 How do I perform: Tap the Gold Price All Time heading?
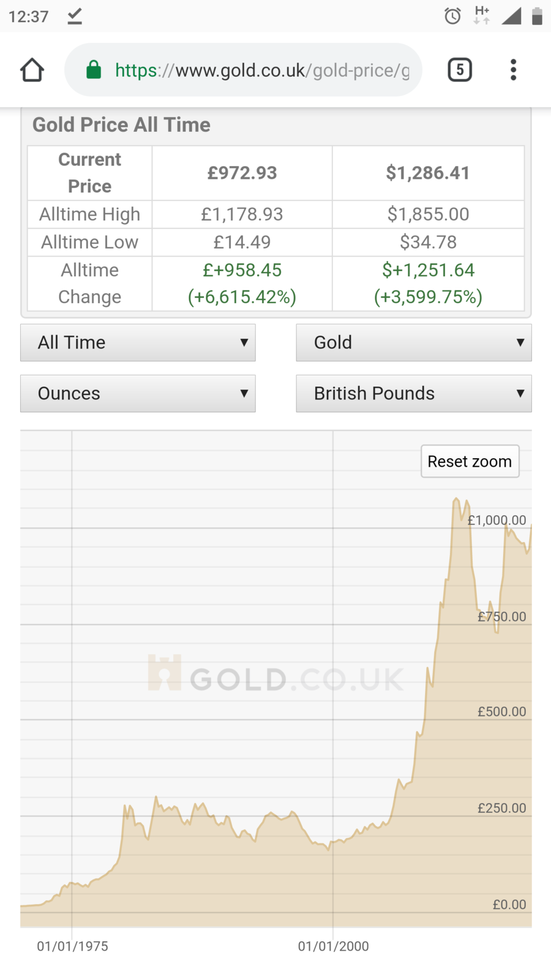coord(121,125)
